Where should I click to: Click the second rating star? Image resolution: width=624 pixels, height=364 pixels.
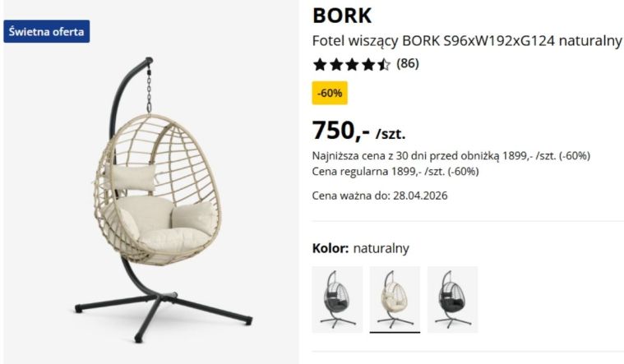pyautogui.click(x=336, y=64)
